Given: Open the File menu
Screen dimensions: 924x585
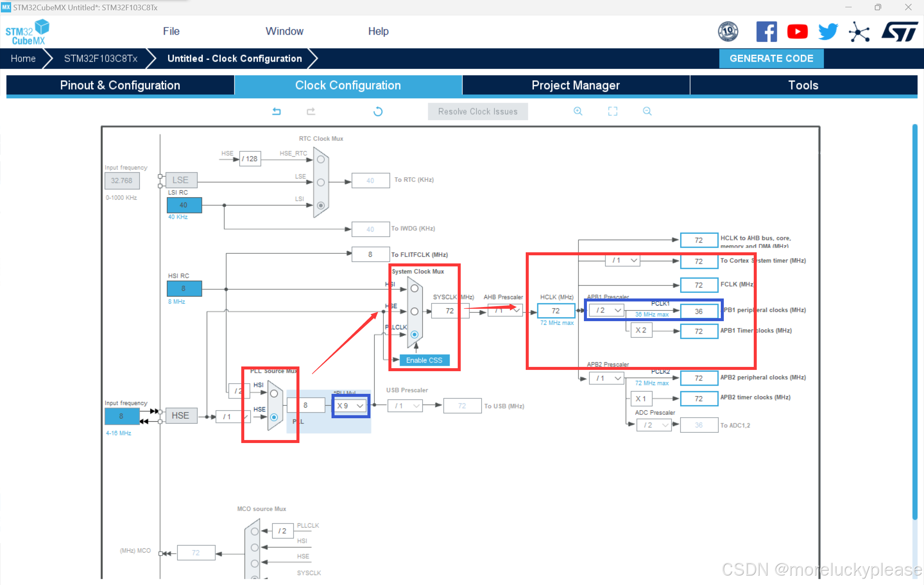Looking at the screenshot, I should (171, 31).
